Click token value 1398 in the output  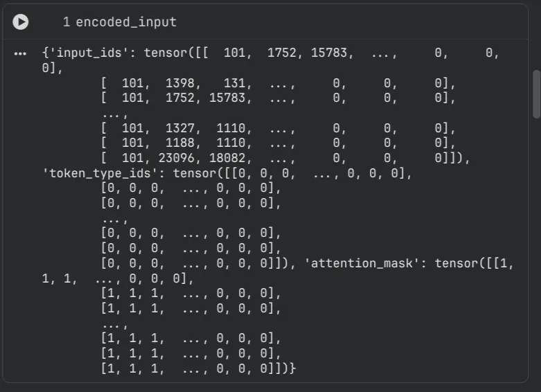180,83
